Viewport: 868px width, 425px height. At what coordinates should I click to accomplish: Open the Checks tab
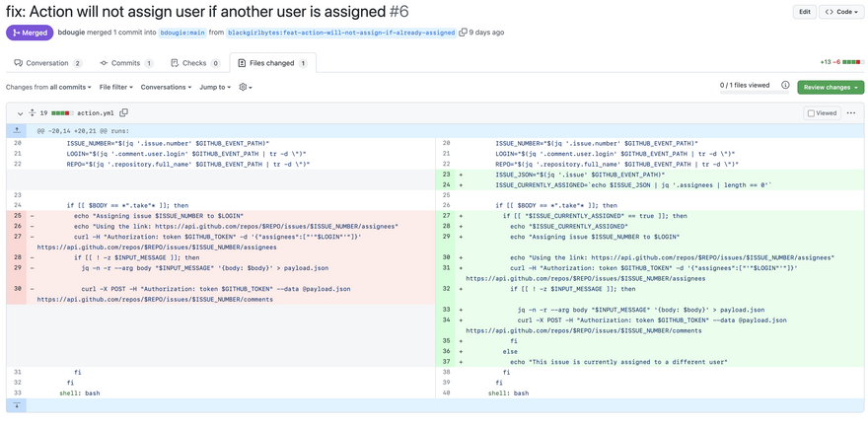click(x=194, y=63)
